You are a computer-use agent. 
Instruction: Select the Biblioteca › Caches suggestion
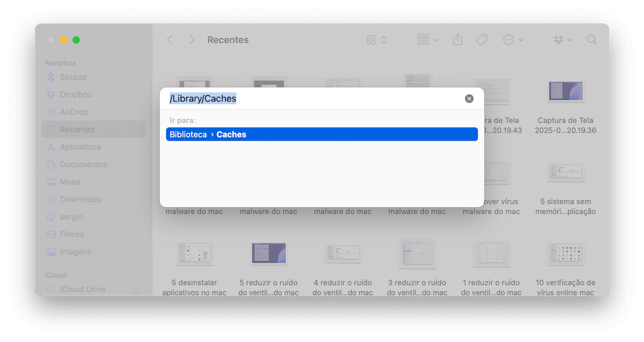coord(322,134)
